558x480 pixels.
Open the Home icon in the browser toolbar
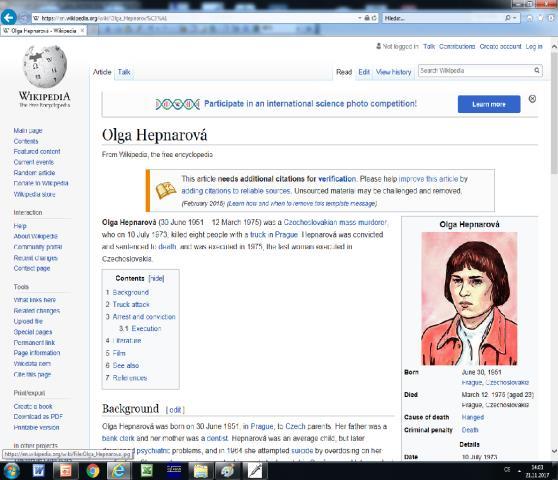pyautogui.click(x=530, y=18)
